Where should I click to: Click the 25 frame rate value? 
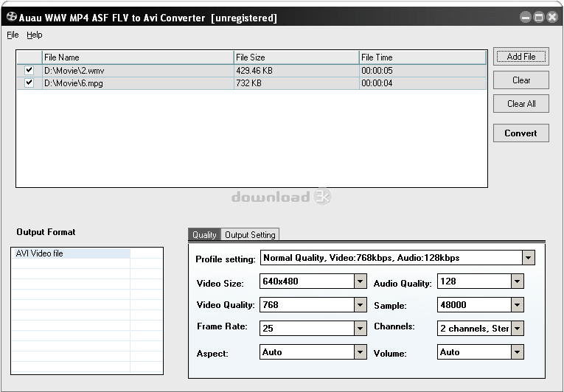pos(268,329)
